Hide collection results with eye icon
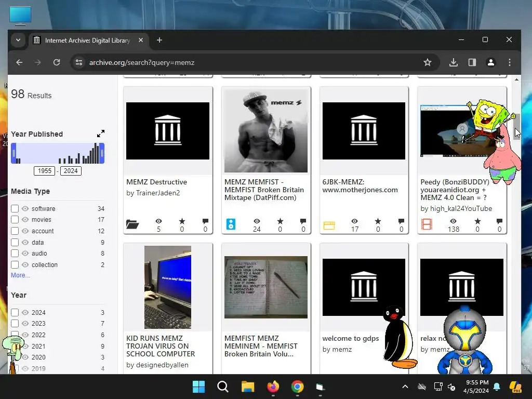Screen dimensions: 532x399 click(25, 264)
